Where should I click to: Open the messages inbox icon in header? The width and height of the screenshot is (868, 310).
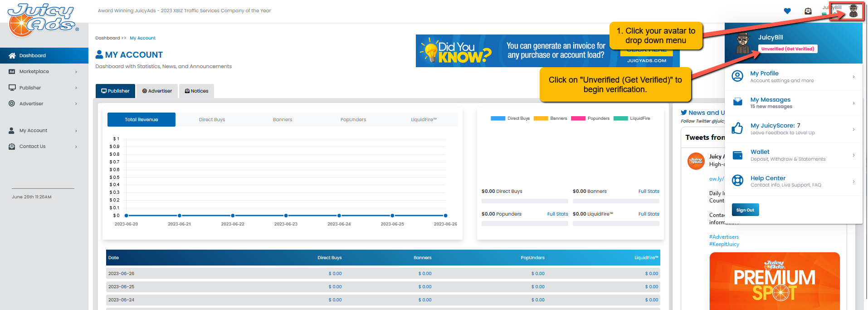(808, 11)
